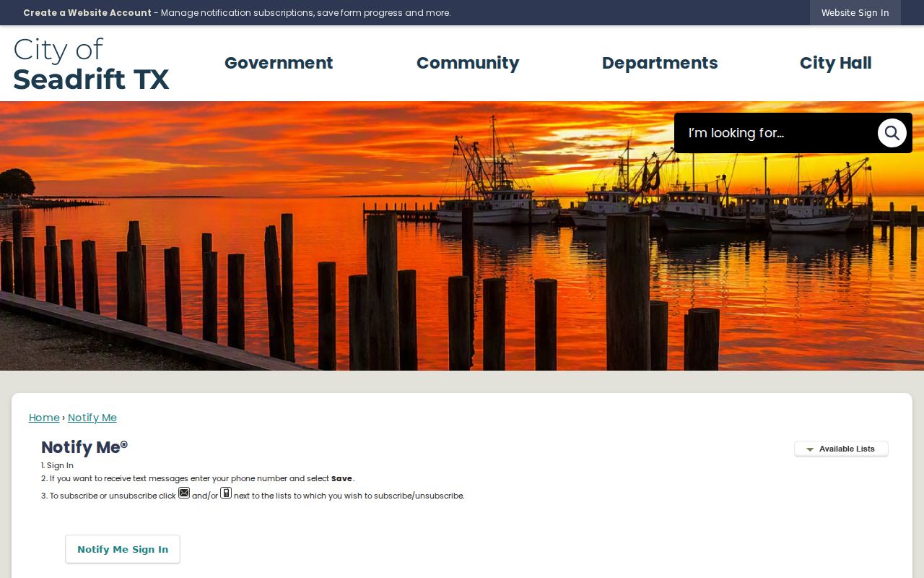Click the mobile phone text-message icon
This screenshot has height=578, width=924.
tap(226, 493)
